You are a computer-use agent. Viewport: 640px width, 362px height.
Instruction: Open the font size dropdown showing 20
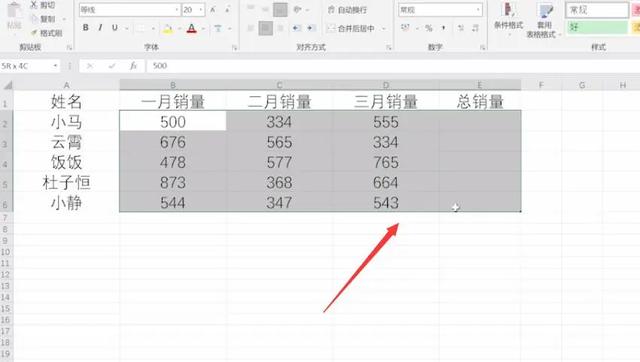(x=201, y=10)
